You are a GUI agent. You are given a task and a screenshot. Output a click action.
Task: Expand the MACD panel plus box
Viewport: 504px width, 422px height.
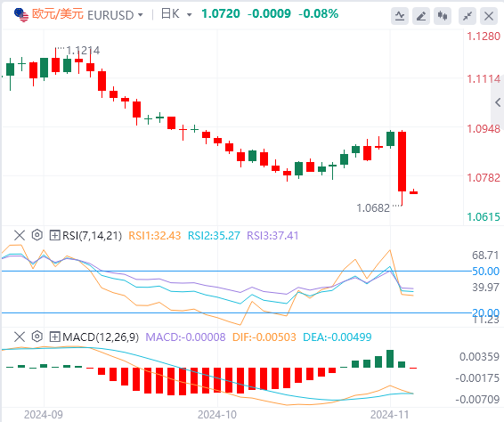tap(54, 337)
